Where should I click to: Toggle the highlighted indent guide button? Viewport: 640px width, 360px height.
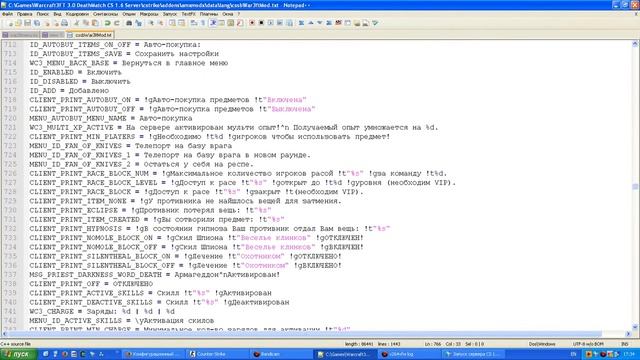click(x=213, y=23)
